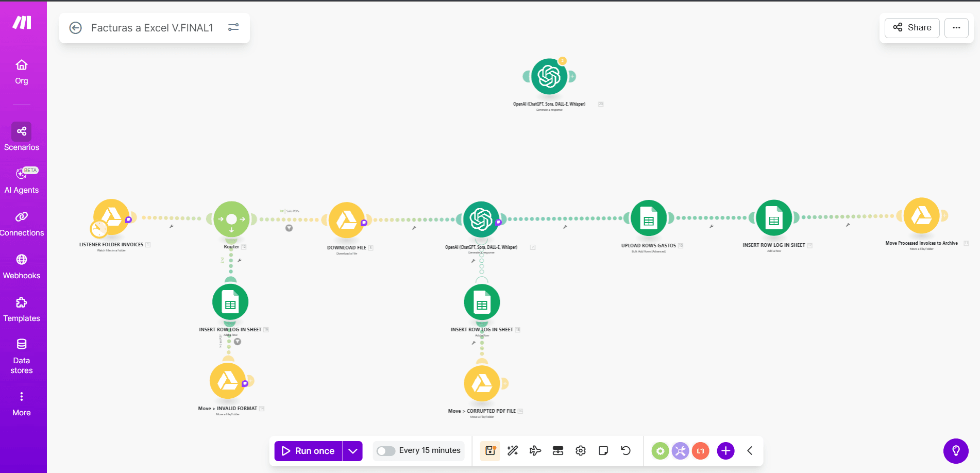The height and width of the screenshot is (473, 980).
Task: Collapse the toolbar with the left chevron
Action: [750, 451]
